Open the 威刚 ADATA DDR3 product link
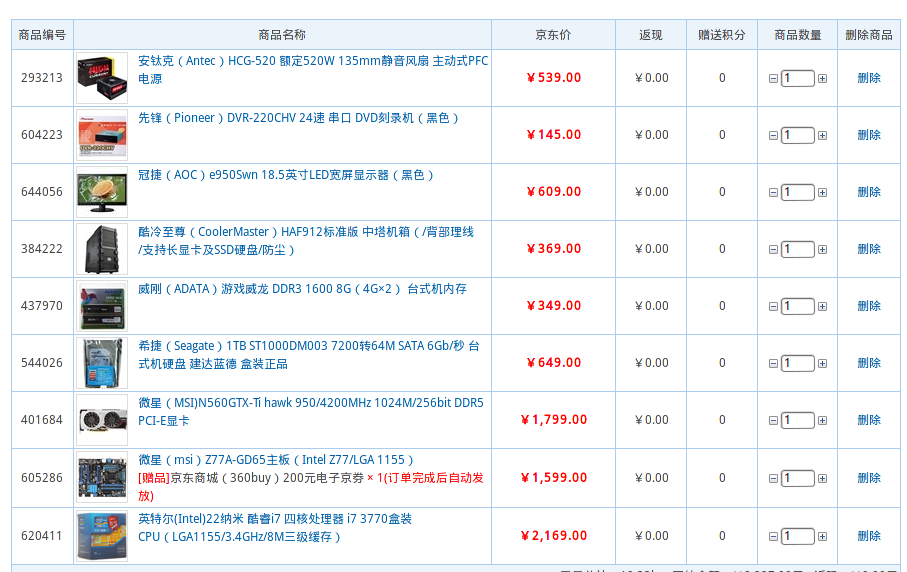 point(302,289)
